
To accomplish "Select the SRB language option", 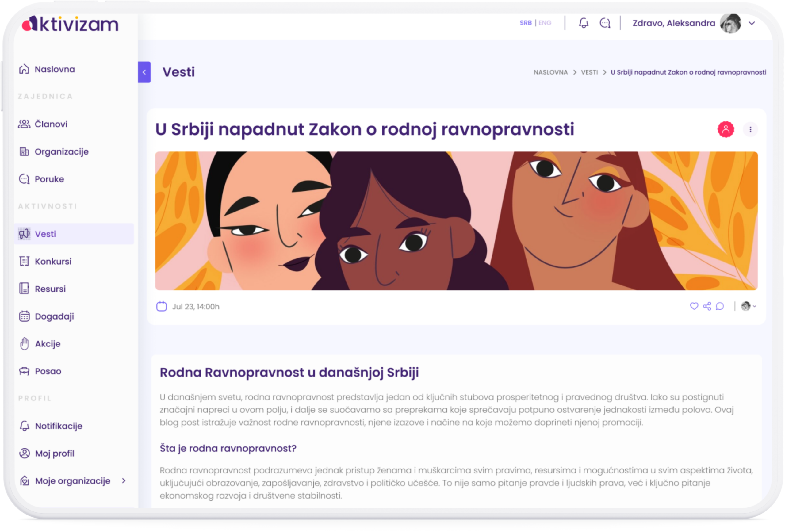I will [x=525, y=23].
